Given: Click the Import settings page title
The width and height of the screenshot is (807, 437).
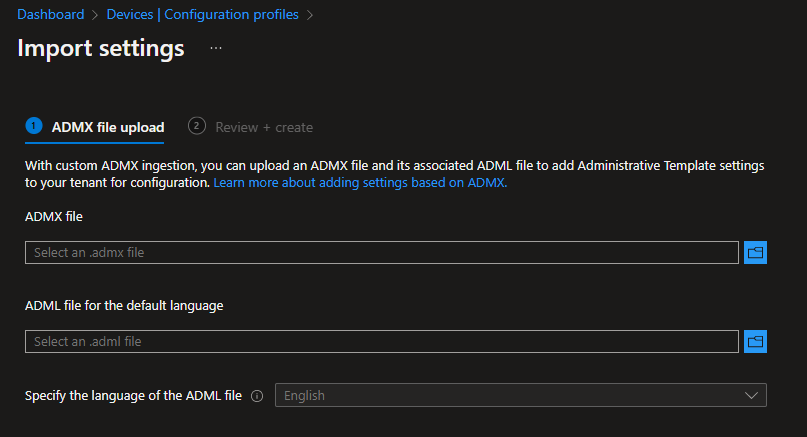Looking at the screenshot, I should click(x=101, y=48).
